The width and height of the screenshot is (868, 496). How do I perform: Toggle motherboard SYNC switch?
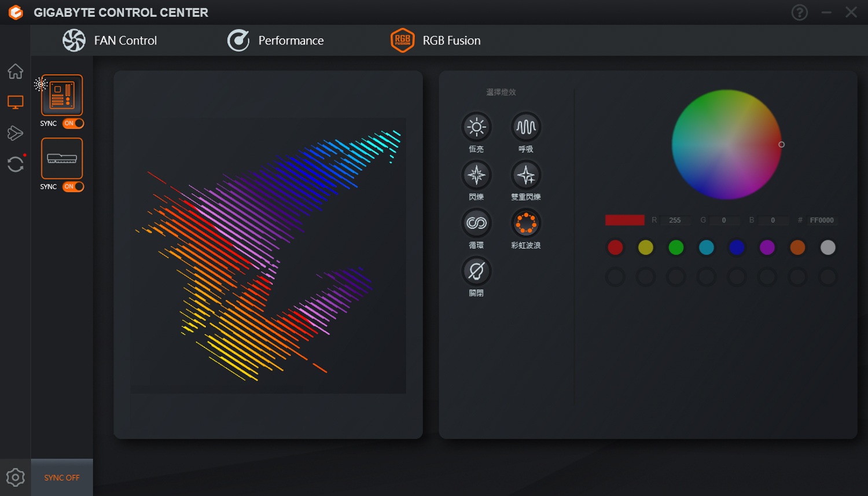coord(73,123)
